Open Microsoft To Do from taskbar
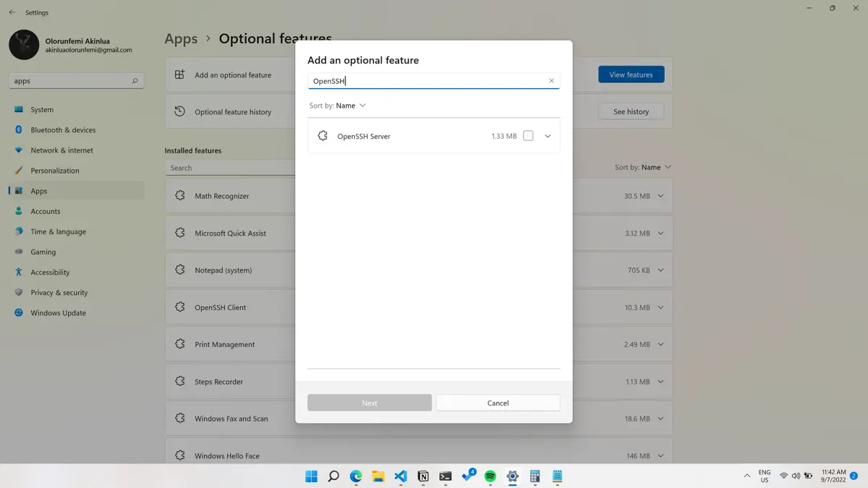Viewport: 868px width, 488px height. (468, 476)
